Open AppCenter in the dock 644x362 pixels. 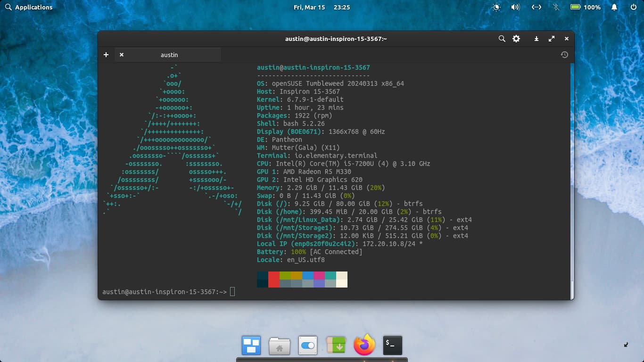[x=336, y=345]
